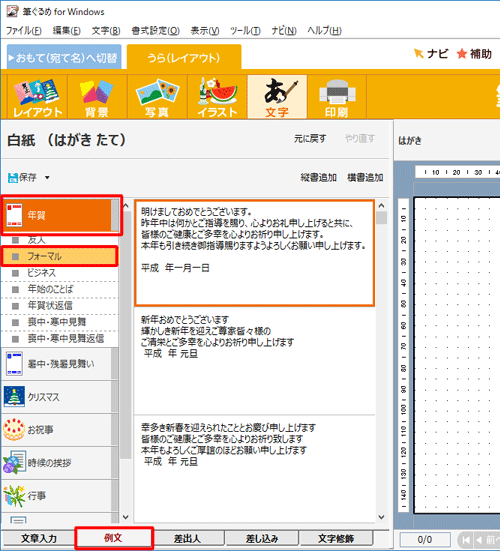Click the ナビ arrow icon
The width and height of the screenshot is (500, 551).
(418, 53)
